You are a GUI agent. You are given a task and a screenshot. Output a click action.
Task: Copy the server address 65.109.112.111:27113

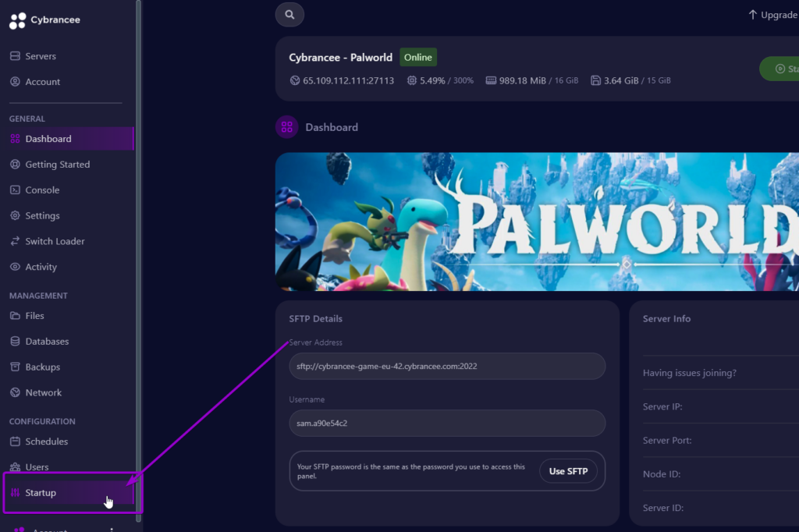[x=348, y=80]
